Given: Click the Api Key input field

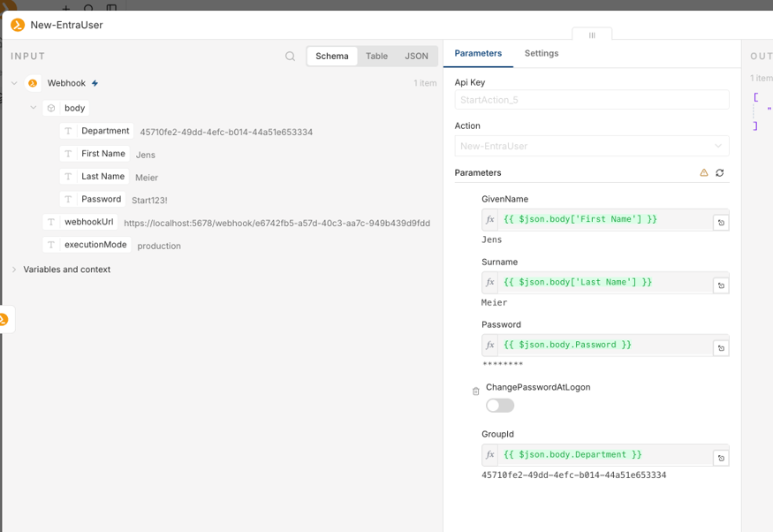Looking at the screenshot, I should [592, 100].
